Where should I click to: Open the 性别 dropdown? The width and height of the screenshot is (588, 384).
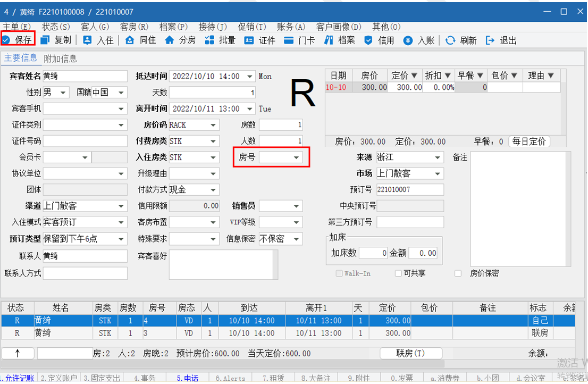[63, 92]
